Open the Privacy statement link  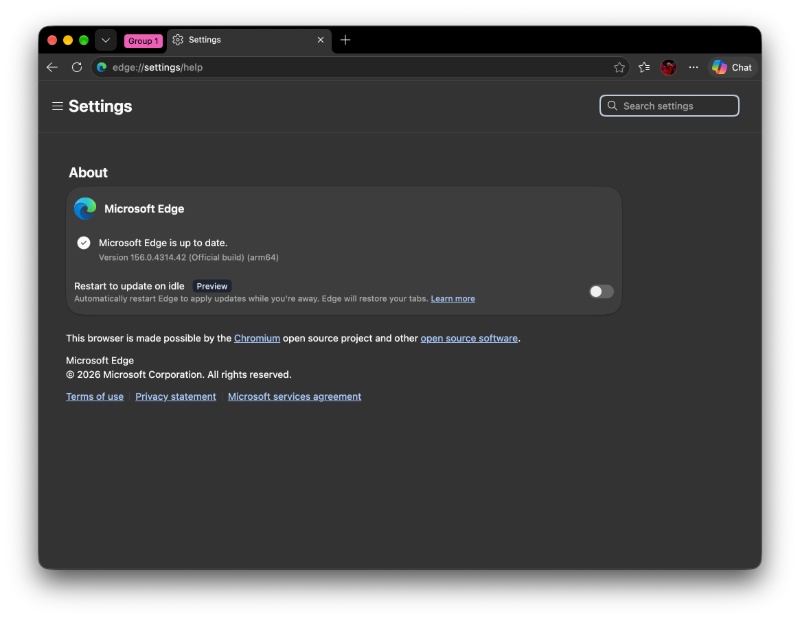coord(176,396)
